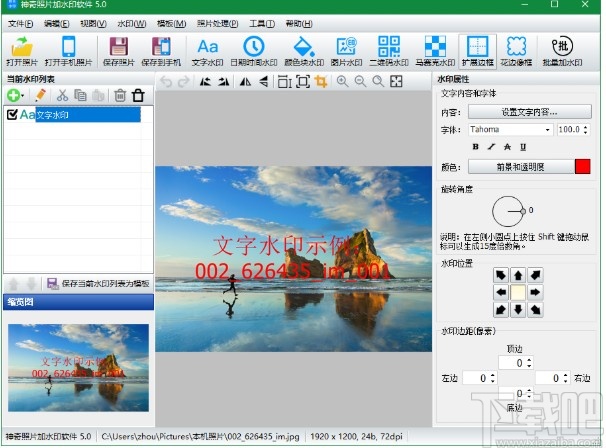This screenshot has width=606, height=448.
Task: Flip photo vertically icon
Action: (x=264, y=82)
